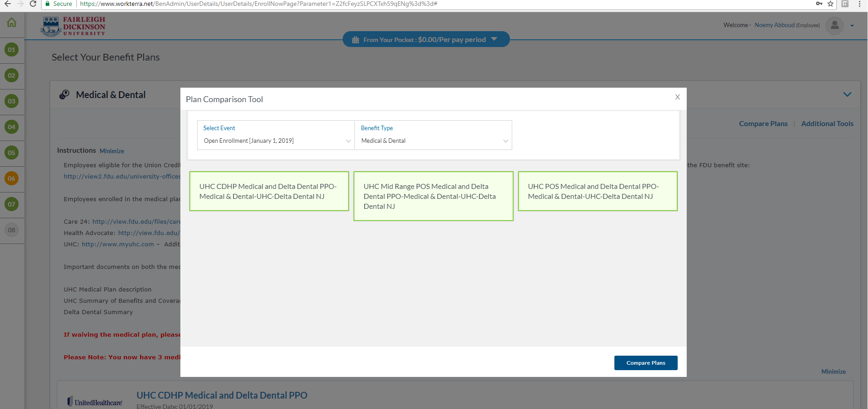Open the Health Advocate link
This screenshot has height=409, width=868.
pos(149,233)
